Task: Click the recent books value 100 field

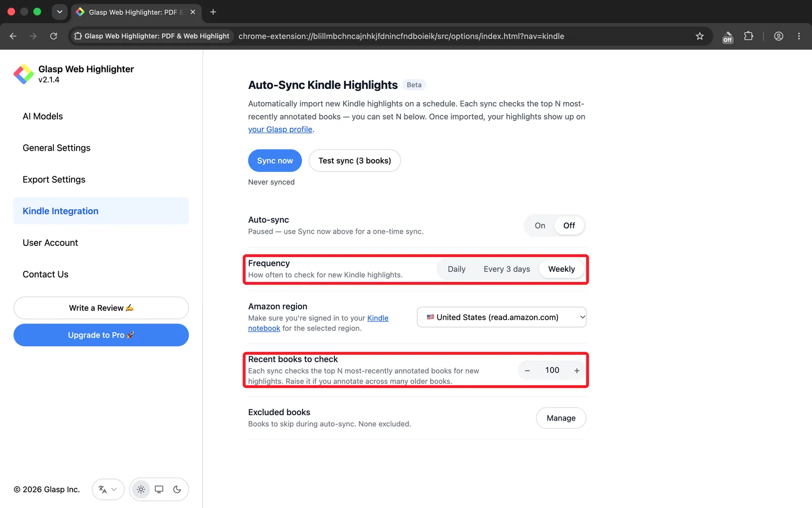Action: pos(552,370)
